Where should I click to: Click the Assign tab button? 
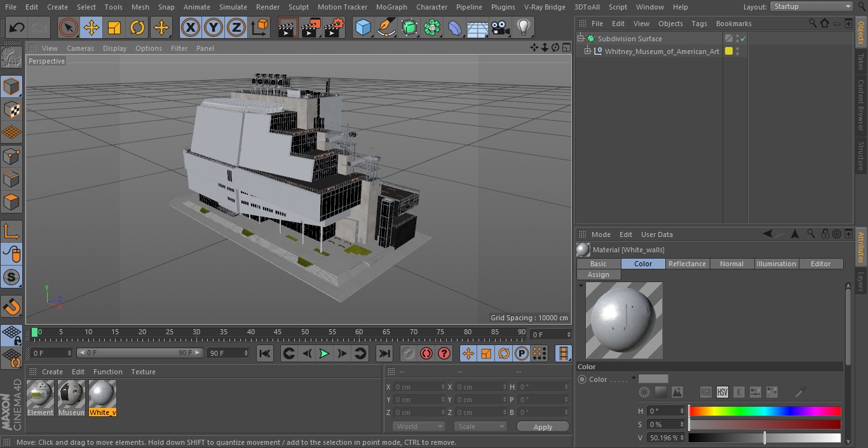coord(599,275)
